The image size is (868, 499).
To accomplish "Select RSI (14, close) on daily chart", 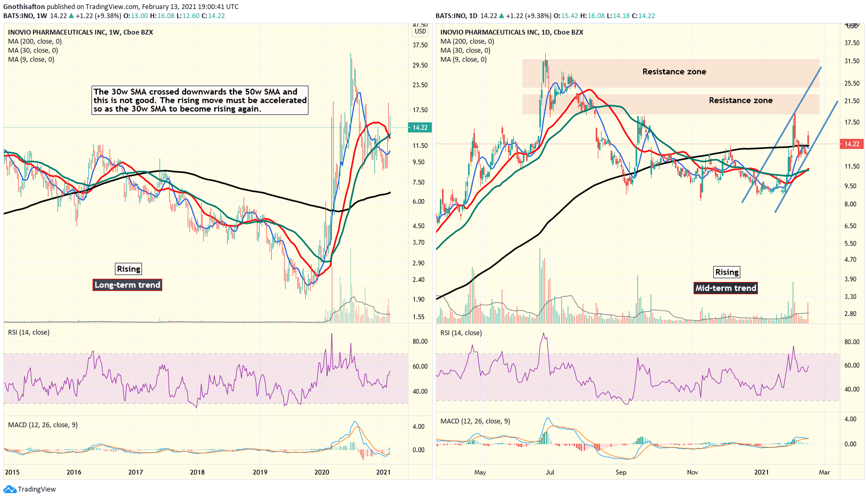I will click(x=461, y=333).
